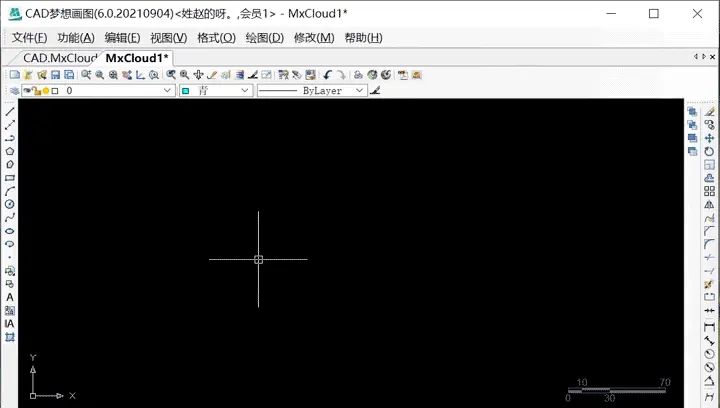The height and width of the screenshot is (408, 720).
Task: Open the 格式(O) menu
Action: point(216,38)
